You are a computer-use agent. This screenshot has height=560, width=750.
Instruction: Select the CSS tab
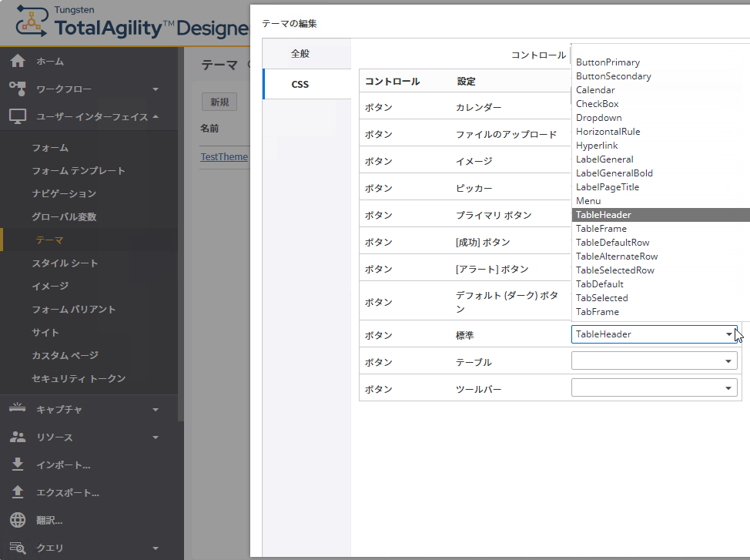(x=300, y=84)
